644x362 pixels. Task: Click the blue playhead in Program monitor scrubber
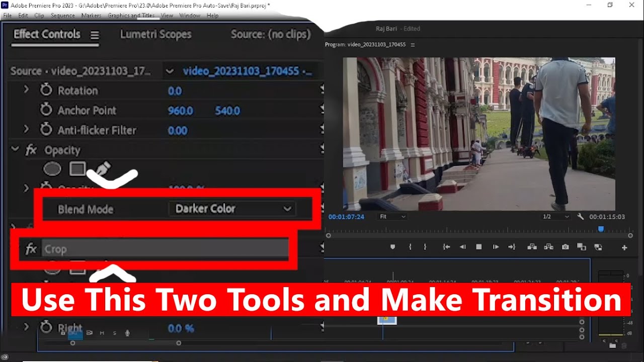601,229
